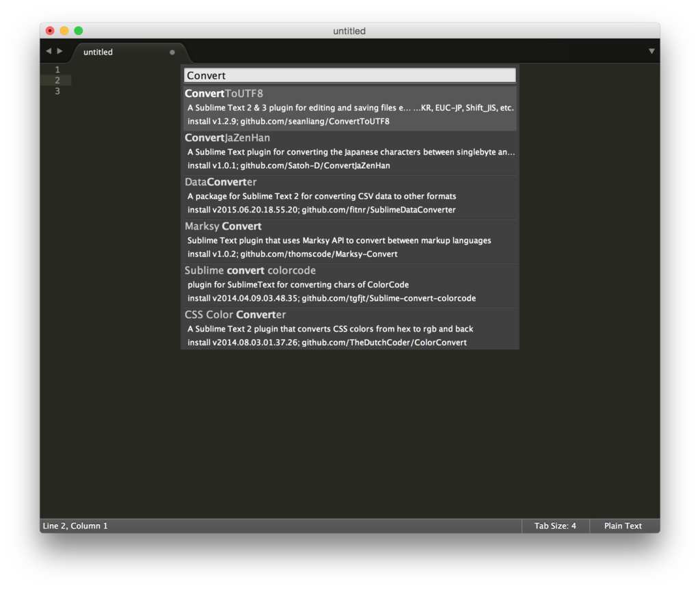
Task: Maximize window with green button
Action: pyautogui.click(x=79, y=30)
